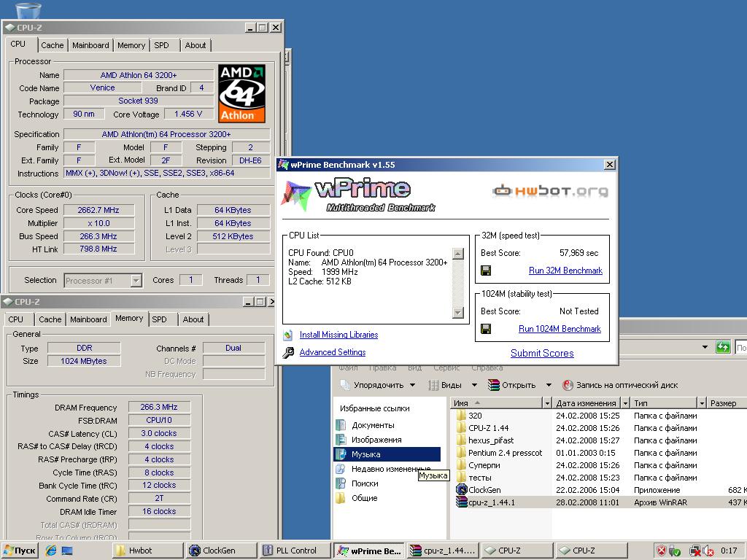Click DRAM Frequency value 266.3 MHz
The width and height of the screenshot is (747, 560).
[x=159, y=407]
